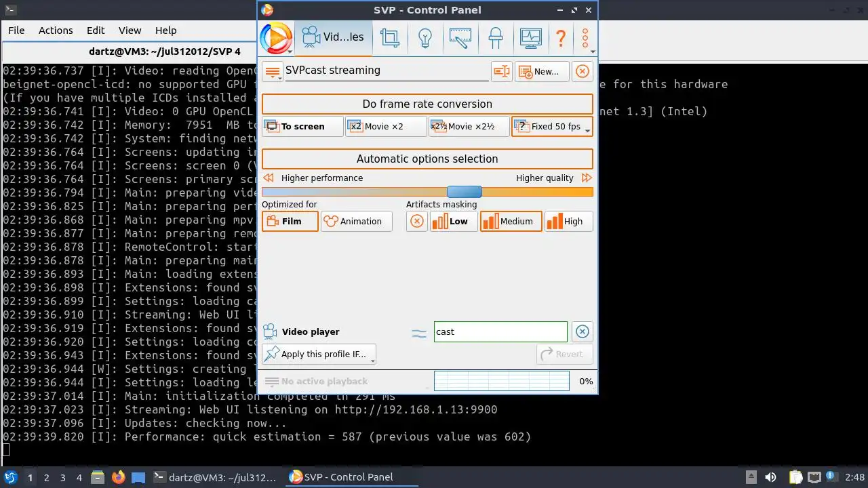The width and height of the screenshot is (868, 488).
Task: Switch to workspace 3
Action: (62, 477)
